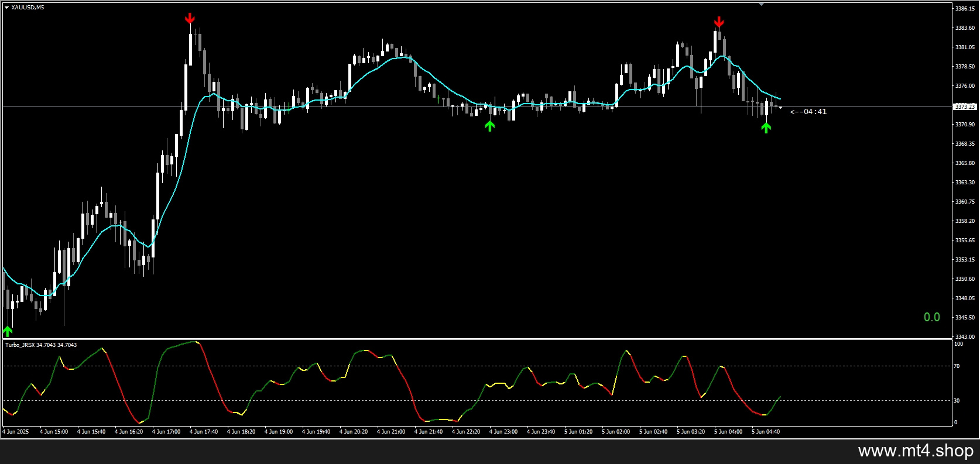Select the green buy arrow near 5 Jun 04:40
This screenshot has width=980, height=464.
click(766, 127)
